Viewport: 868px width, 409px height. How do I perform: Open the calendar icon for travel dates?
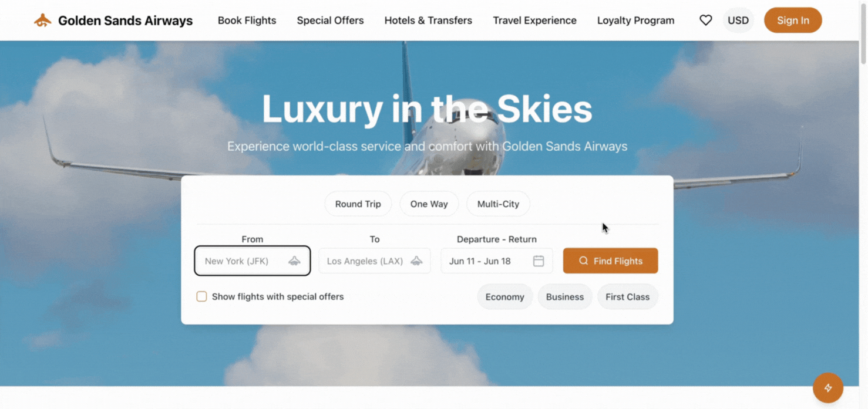pos(539,261)
